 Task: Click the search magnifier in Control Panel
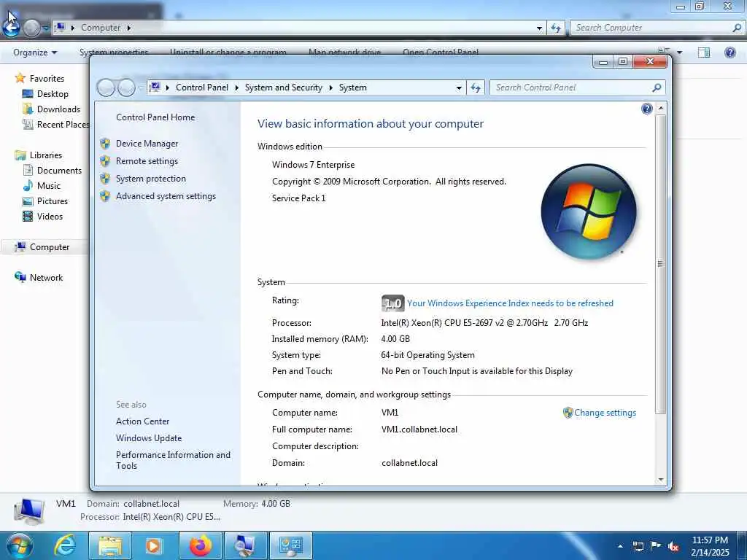coord(657,87)
